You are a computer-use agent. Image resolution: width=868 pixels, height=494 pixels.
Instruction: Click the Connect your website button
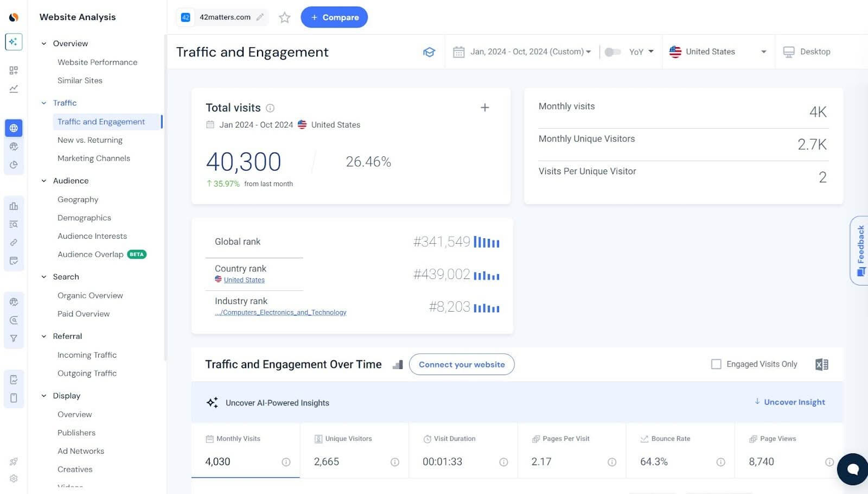pos(462,364)
